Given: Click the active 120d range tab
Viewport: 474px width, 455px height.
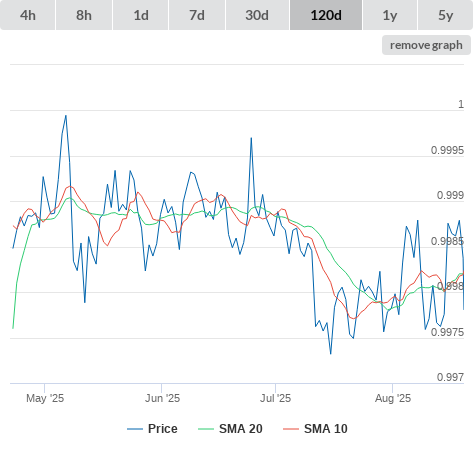Looking at the screenshot, I should pos(326,15).
